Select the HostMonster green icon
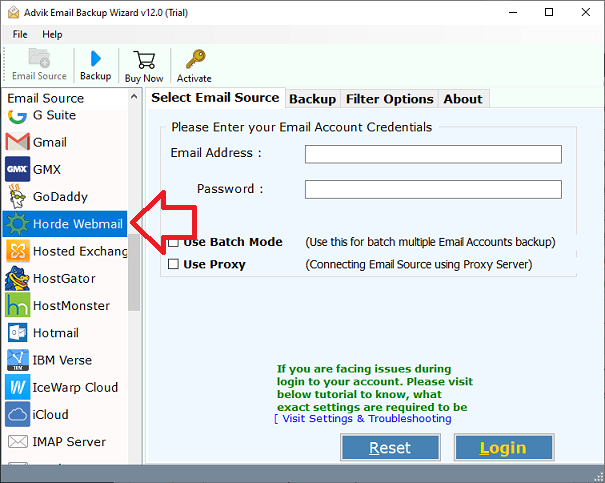The width and height of the screenshot is (605, 483). tap(17, 305)
